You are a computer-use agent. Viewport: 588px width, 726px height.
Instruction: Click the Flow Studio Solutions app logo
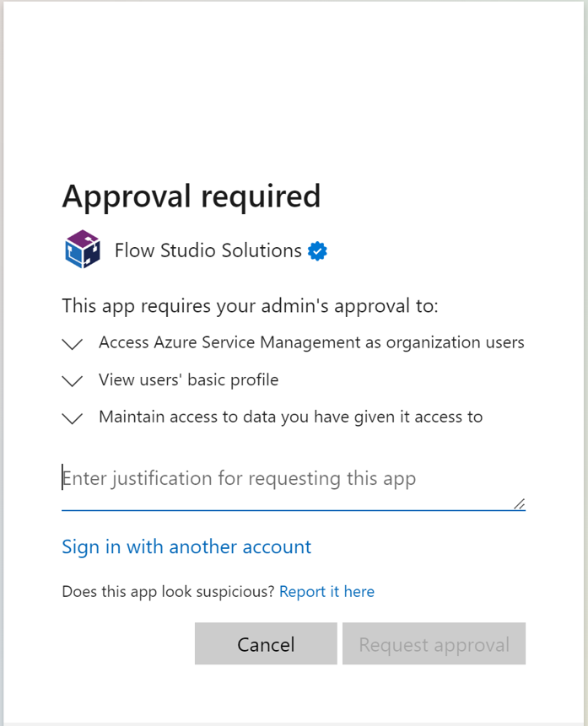83,250
